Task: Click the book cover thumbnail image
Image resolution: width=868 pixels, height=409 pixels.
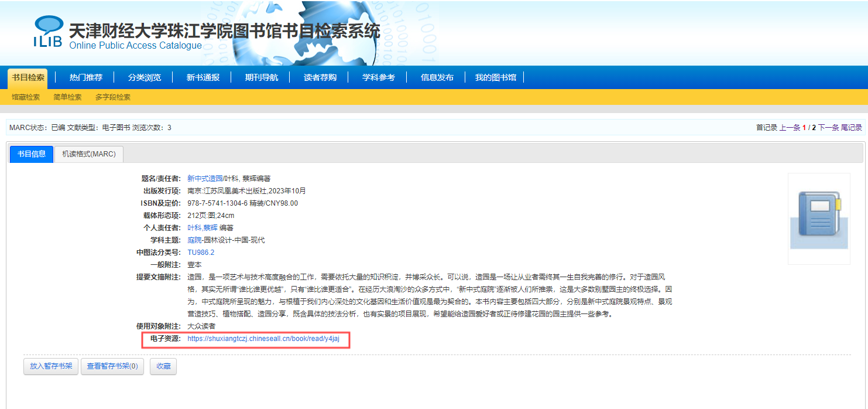Action: 818,218
